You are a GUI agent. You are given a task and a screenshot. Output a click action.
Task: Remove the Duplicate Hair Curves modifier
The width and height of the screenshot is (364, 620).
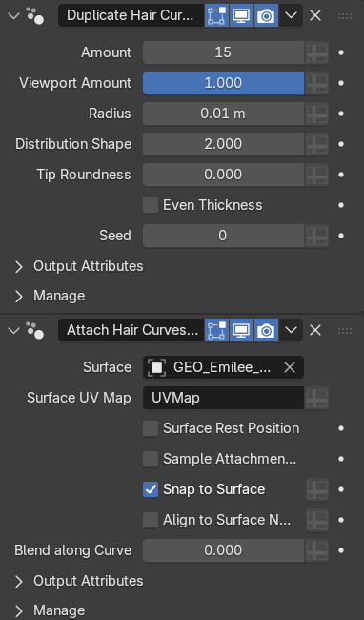[315, 16]
